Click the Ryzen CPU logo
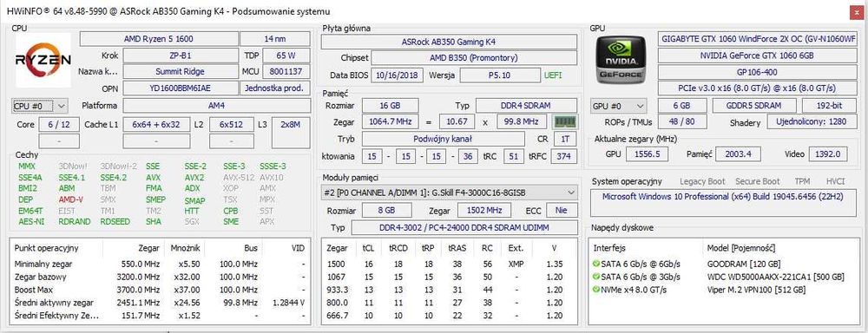This screenshot has height=333, width=868. [43, 60]
